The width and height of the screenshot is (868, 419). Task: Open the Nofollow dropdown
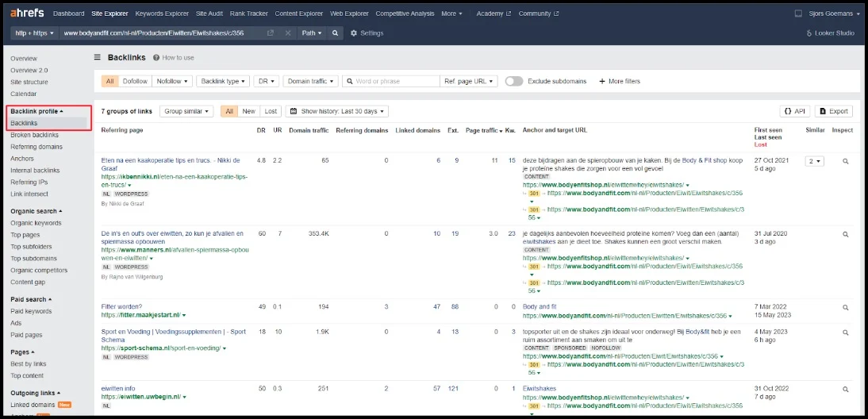[172, 82]
